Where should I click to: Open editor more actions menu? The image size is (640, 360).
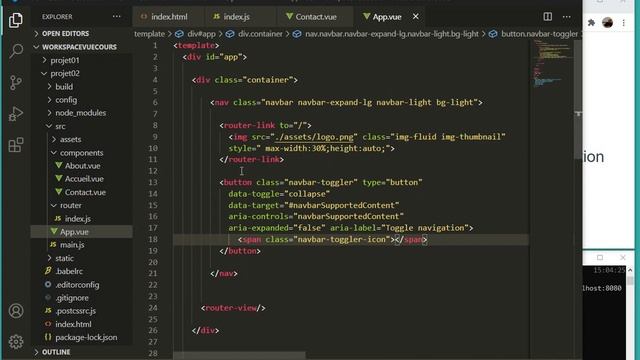tap(567, 17)
